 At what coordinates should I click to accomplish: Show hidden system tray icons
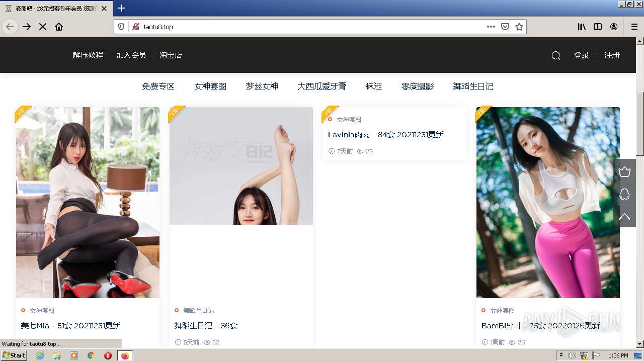[x=561, y=355]
